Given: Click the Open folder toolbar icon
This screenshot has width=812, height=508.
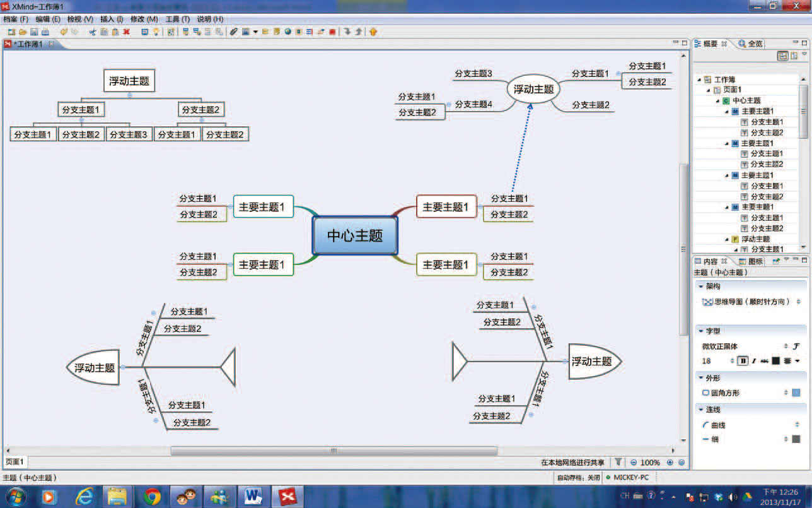Looking at the screenshot, I should 23,32.
